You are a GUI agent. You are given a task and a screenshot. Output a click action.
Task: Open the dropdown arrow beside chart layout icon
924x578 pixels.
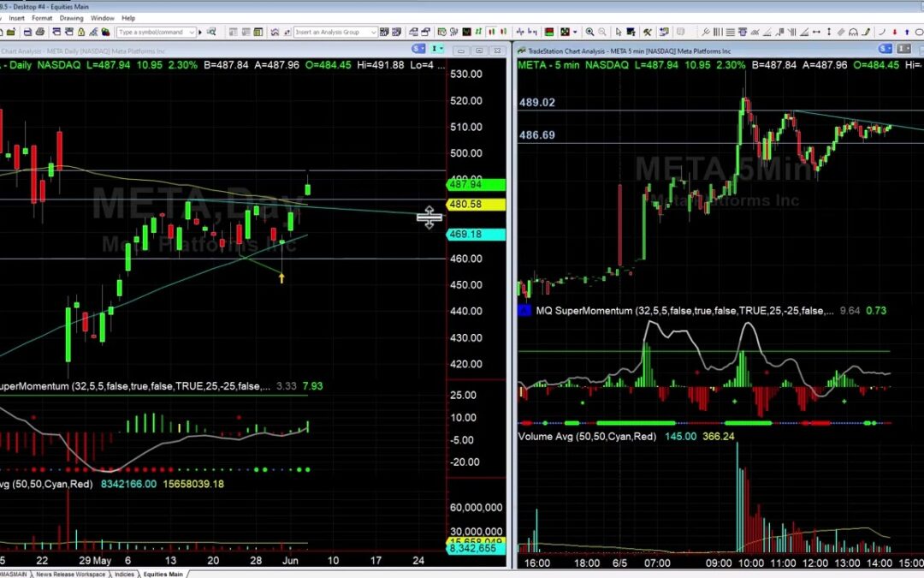pyautogui.click(x=575, y=32)
